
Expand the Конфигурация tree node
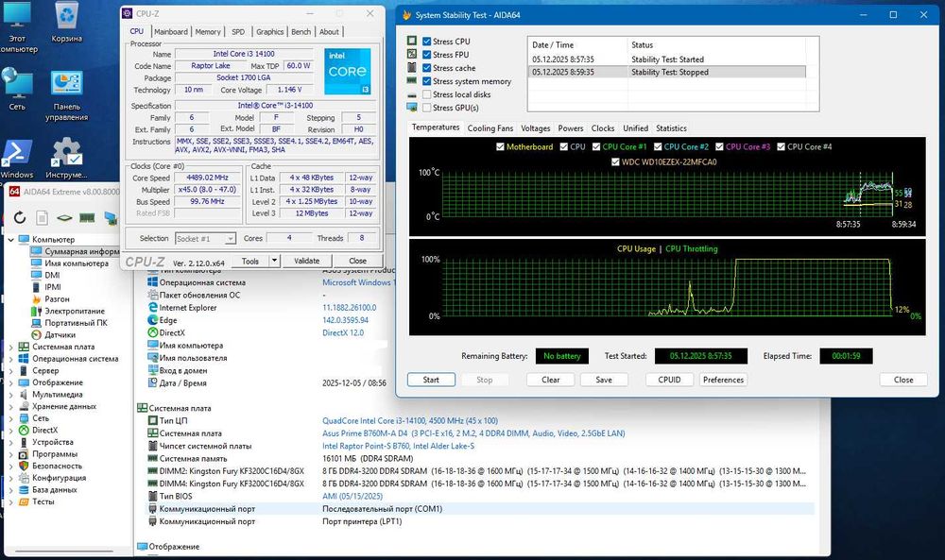(10, 478)
